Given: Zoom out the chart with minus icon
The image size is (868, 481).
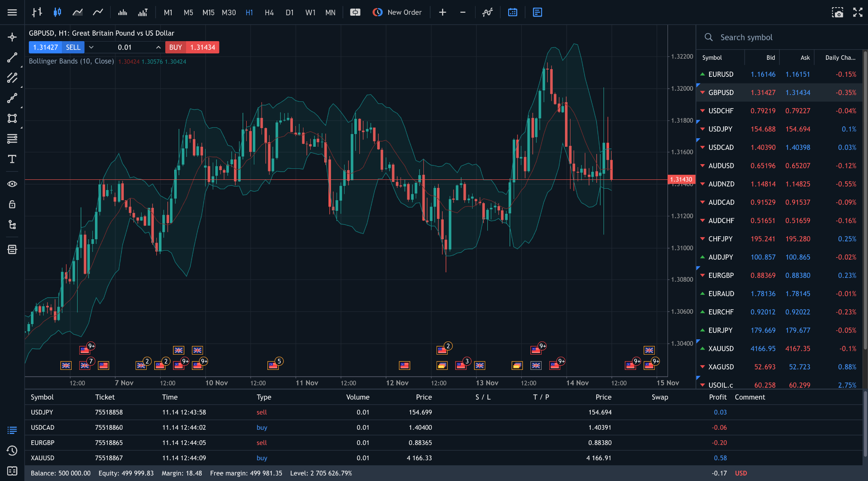Looking at the screenshot, I should 463,12.
